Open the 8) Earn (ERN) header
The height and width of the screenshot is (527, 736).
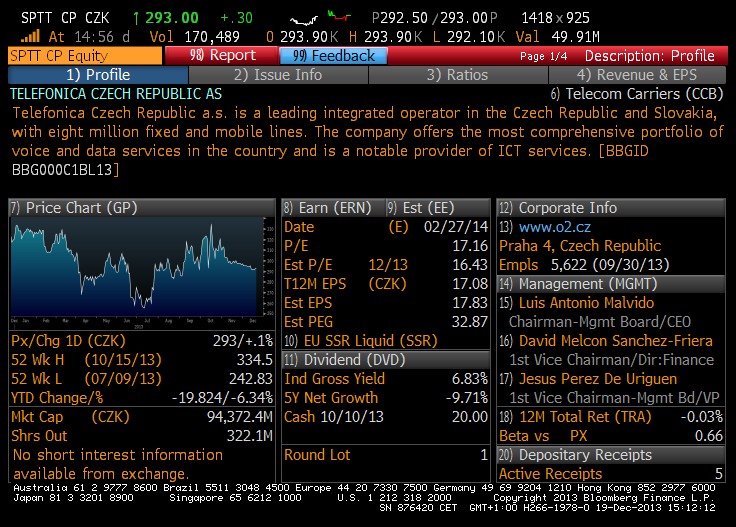tap(333, 208)
